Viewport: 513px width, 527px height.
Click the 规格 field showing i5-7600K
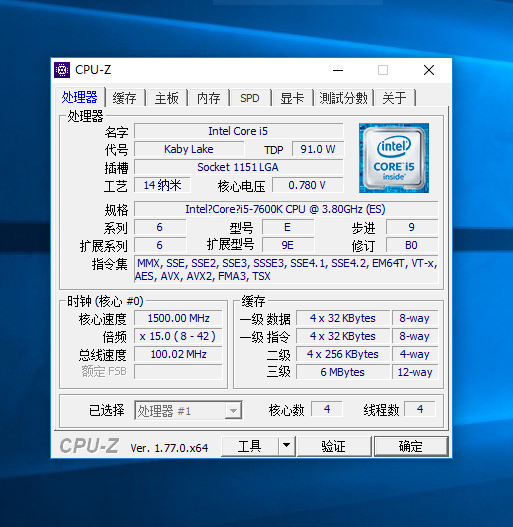point(286,209)
